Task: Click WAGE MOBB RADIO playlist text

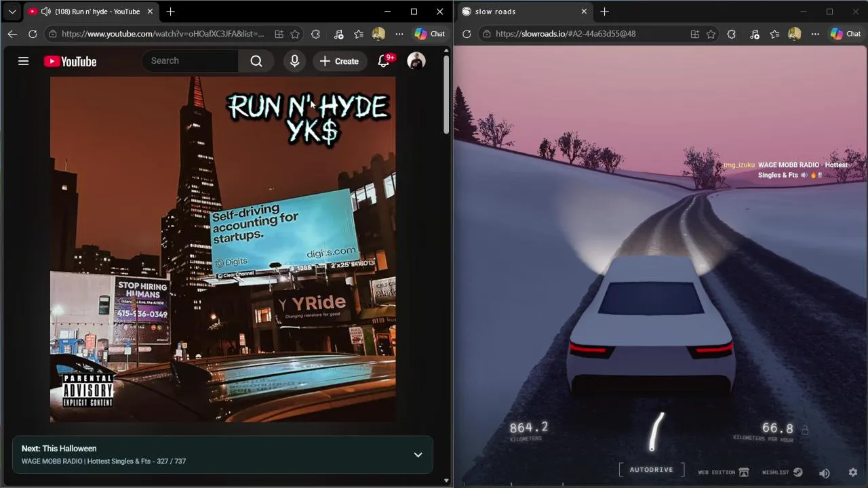Action: [x=104, y=461]
